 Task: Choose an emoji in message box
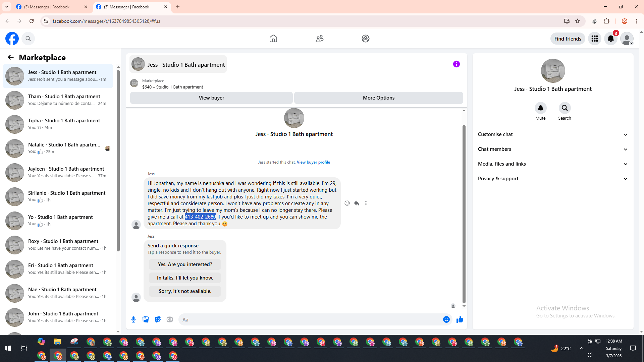coord(446,319)
